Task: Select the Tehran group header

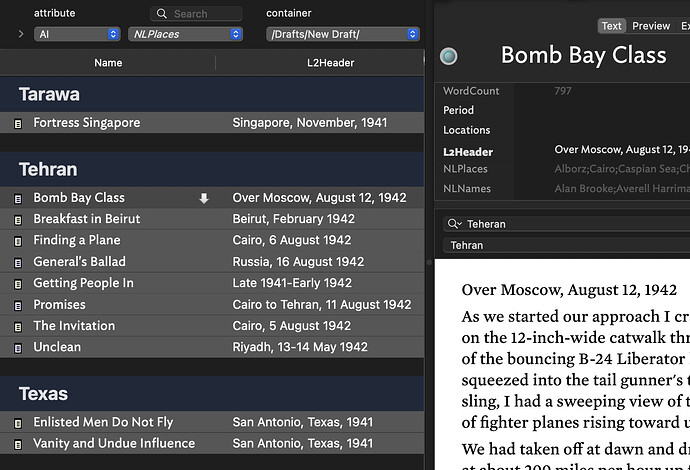Action: (212, 169)
